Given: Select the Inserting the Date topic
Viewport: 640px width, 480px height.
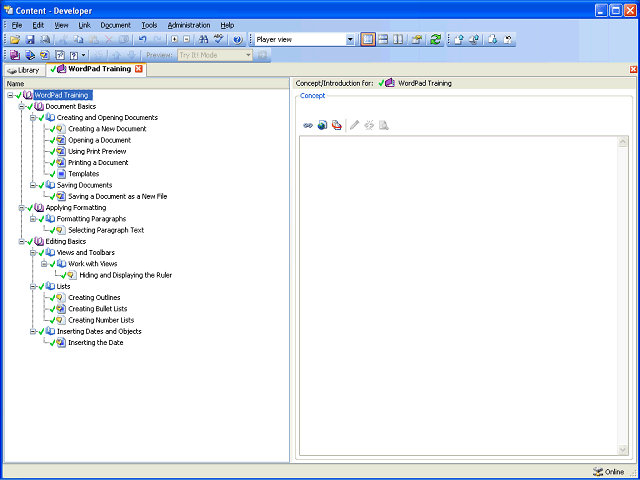Looking at the screenshot, I should click(96, 343).
